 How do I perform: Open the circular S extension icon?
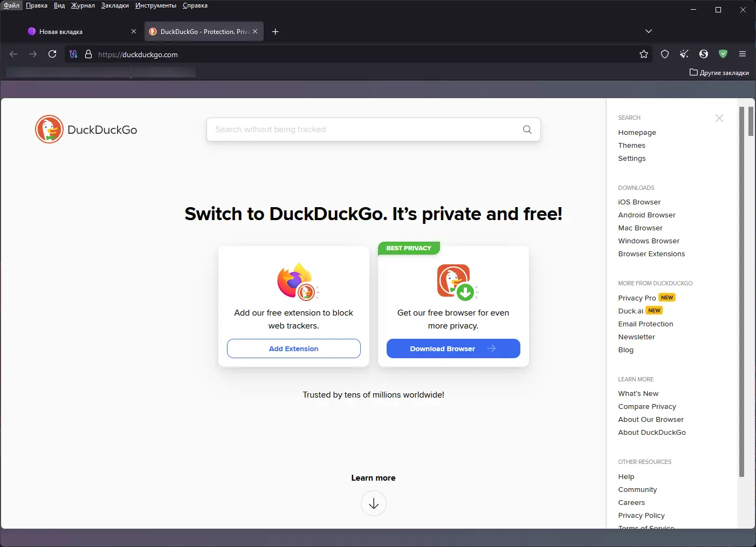click(704, 54)
